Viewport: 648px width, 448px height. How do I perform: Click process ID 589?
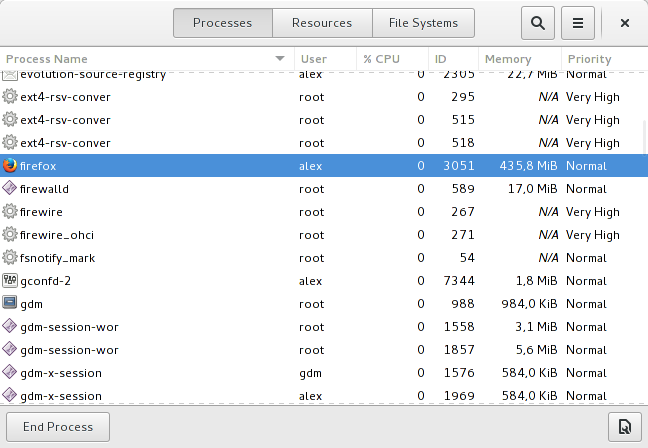[463, 189]
